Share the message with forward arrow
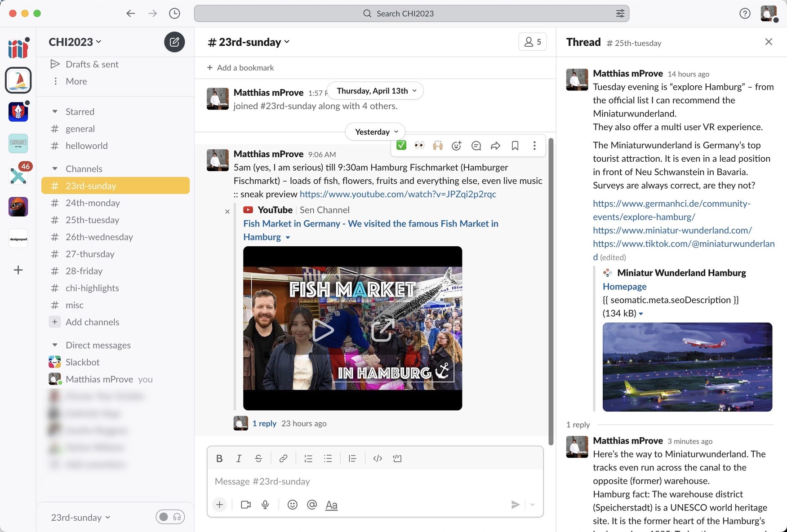 tap(495, 145)
